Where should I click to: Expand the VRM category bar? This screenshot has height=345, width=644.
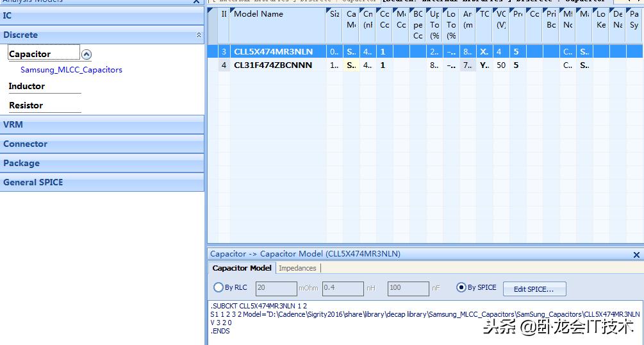point(102,124)
